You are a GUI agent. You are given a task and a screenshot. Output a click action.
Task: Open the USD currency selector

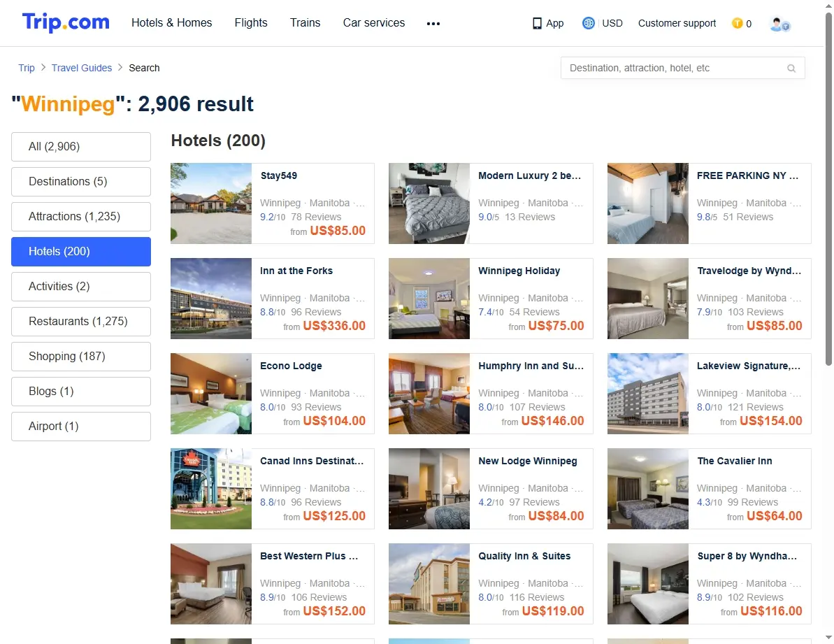tap(612, 23)
